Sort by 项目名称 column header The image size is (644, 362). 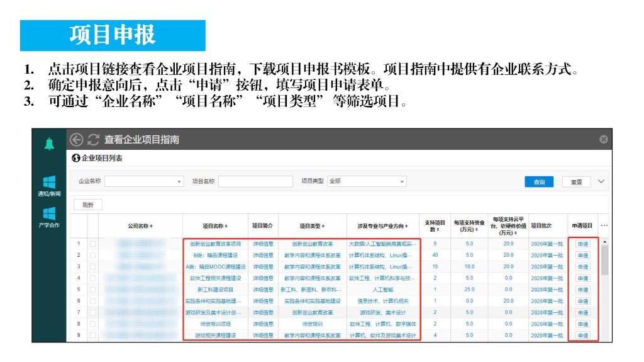[x=215, y=225]
